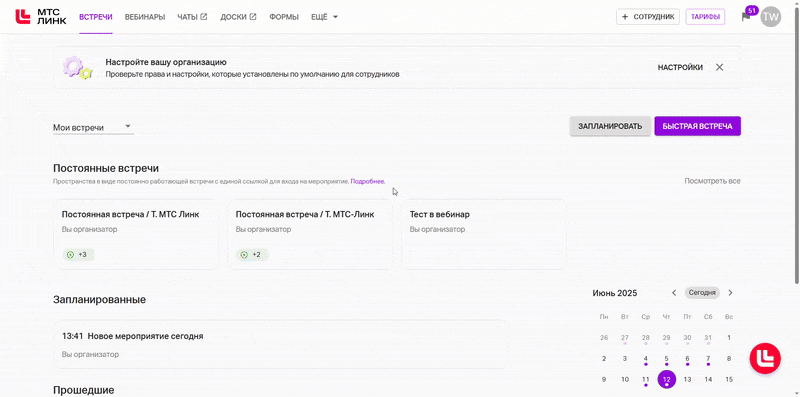Click the red floating help chat icon
800x397 pixels.
coord(765,359)
